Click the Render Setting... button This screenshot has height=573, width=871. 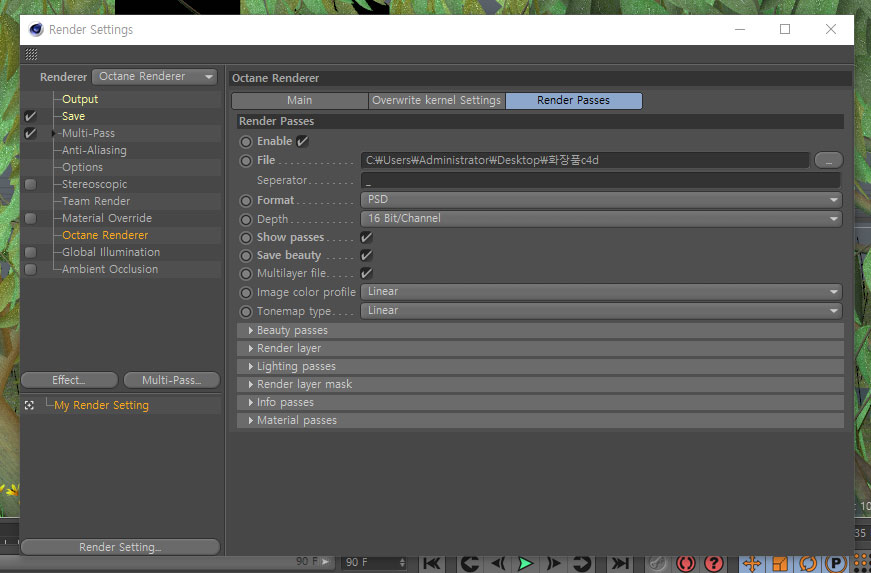coord(121,547)
